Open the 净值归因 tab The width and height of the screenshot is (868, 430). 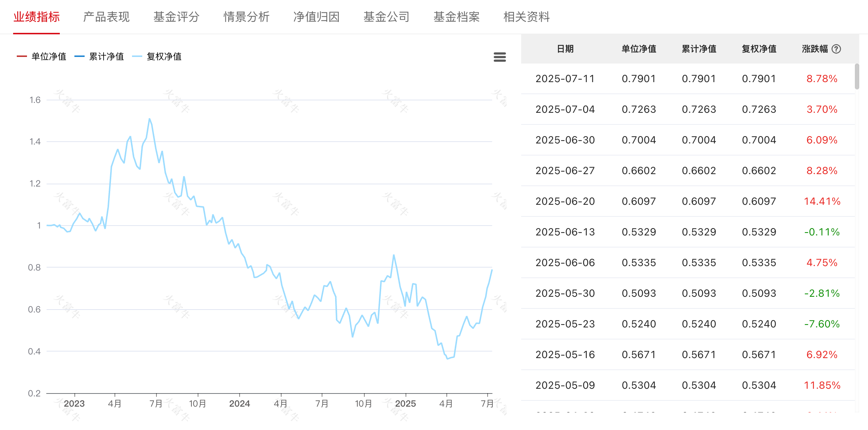(x=316, y=17)
